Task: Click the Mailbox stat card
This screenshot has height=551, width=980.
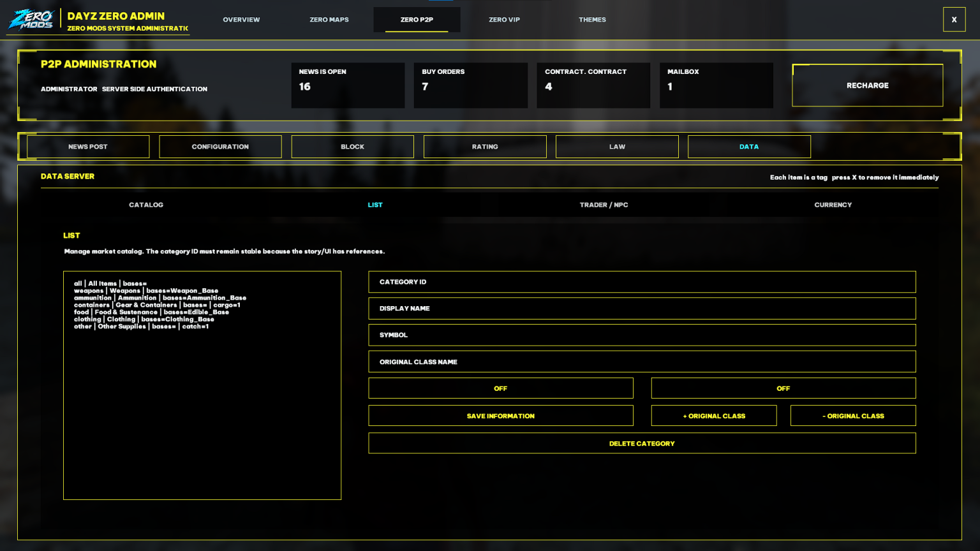Action: click(x=716, y=85)
